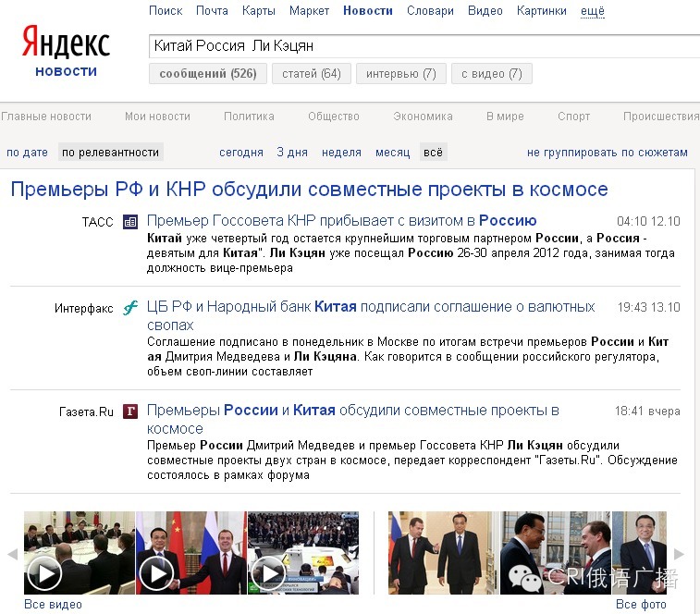Click the timestamp 04:10 12.10
This screenshot has height=614, width=700.
(648, 222)
